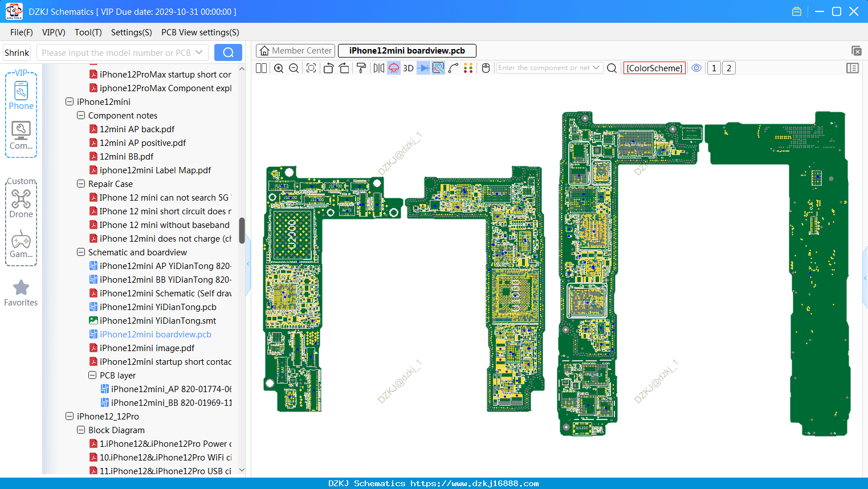Open iPhone12mini image.pdf

tap(147, 348)
